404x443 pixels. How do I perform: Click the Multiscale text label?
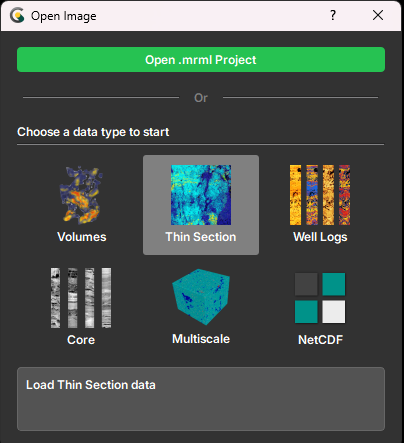click(201, 339)
